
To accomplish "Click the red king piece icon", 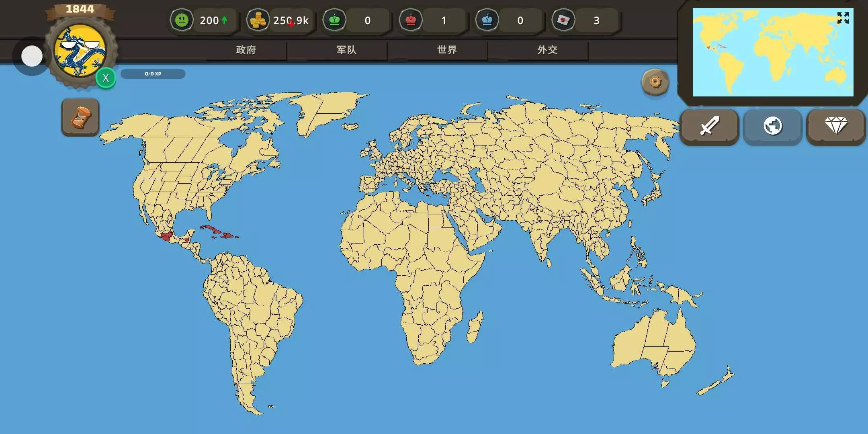I will click(x=411, y=20).
